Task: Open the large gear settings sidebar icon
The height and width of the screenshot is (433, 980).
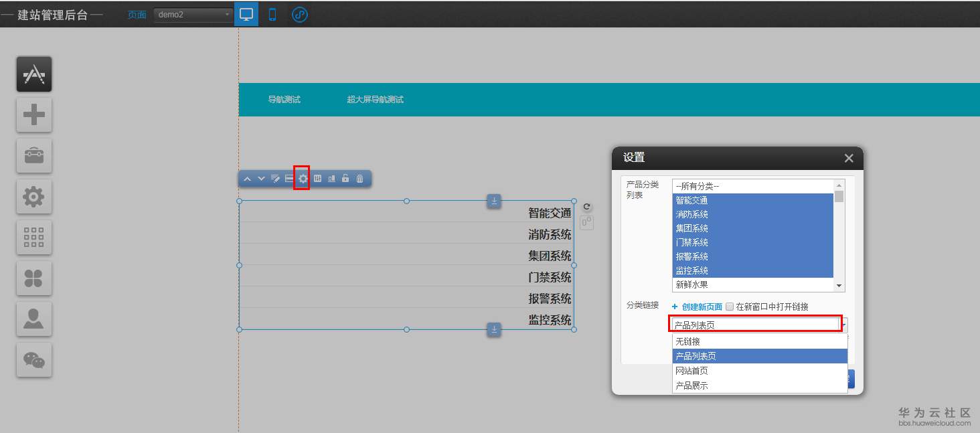Action: (34, 197)
